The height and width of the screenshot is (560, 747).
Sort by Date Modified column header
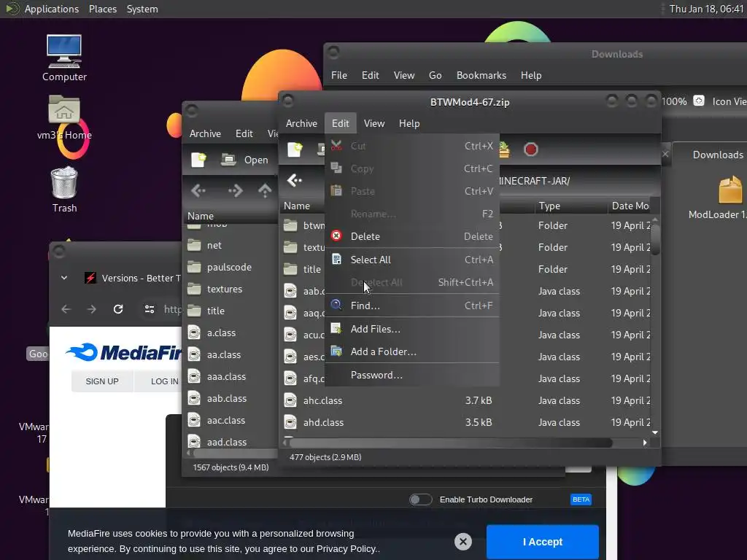click(x=630, y=206)
